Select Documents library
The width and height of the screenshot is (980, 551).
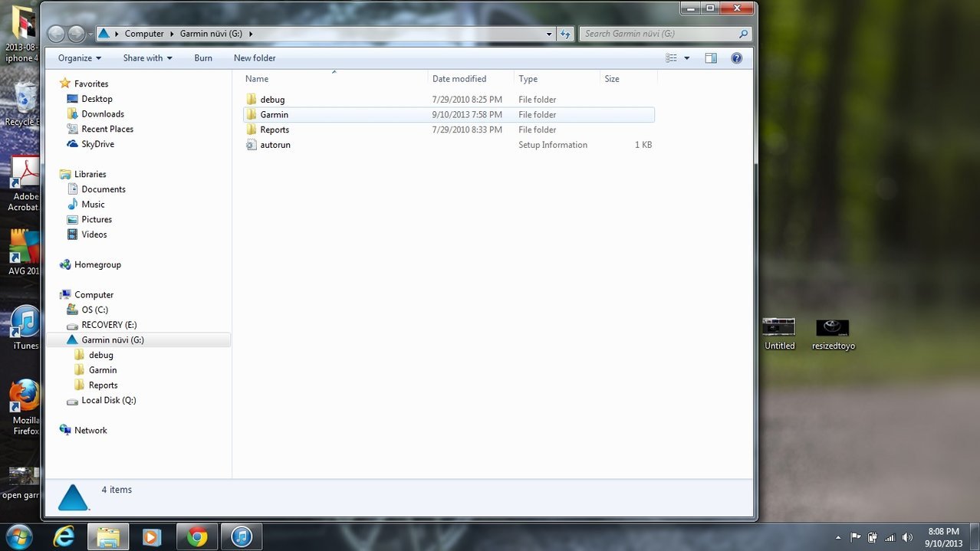104,189
